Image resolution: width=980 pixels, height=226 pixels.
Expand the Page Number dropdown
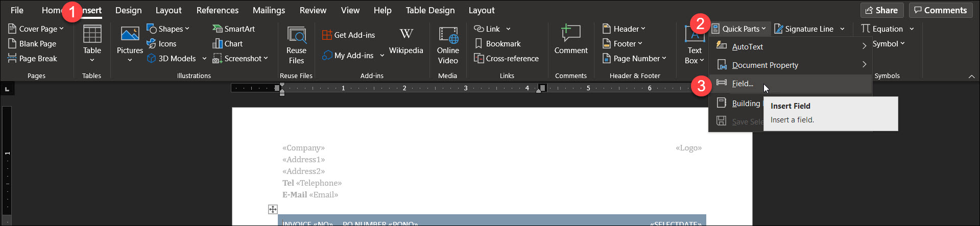tap(634, 59)
